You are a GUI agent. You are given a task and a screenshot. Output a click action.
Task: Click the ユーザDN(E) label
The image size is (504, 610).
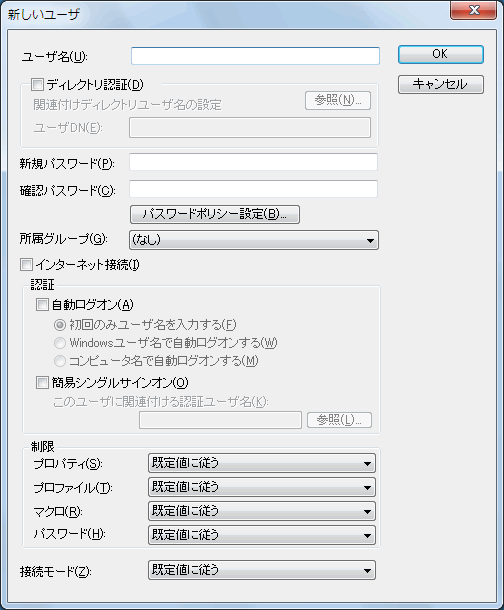point(68,128)
